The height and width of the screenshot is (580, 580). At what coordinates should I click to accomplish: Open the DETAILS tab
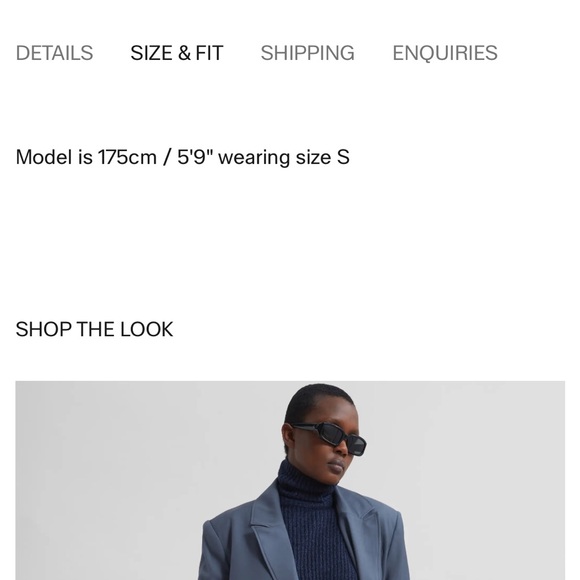[54, 53]
